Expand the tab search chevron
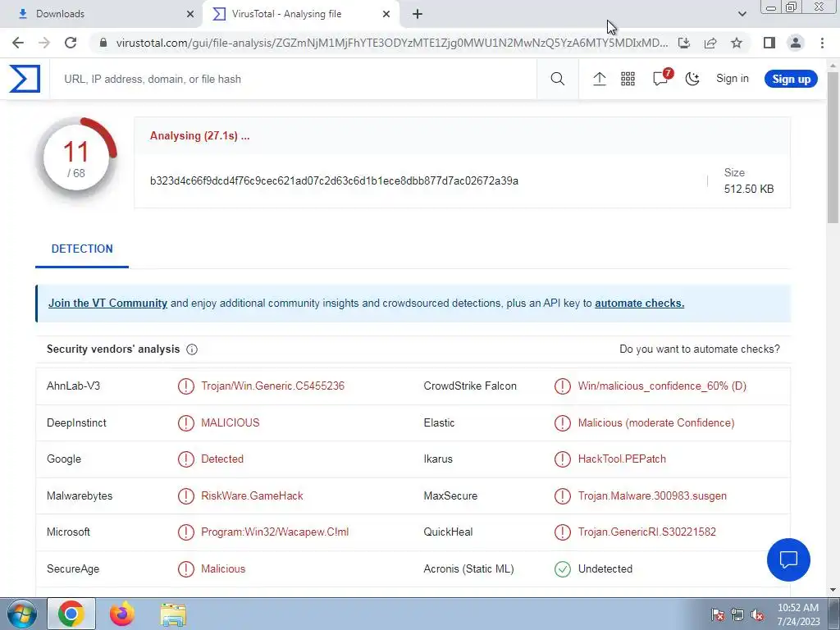This screenshot has height=630, width=840. [742, 14]
